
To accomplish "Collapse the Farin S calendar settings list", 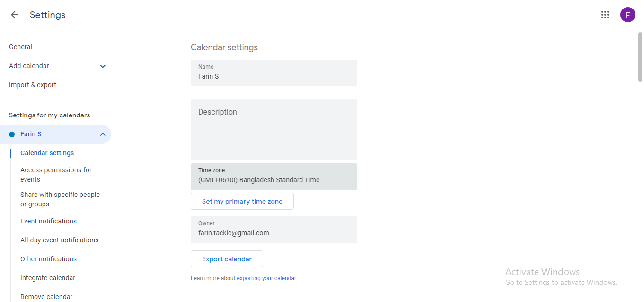I will point(103,134).
